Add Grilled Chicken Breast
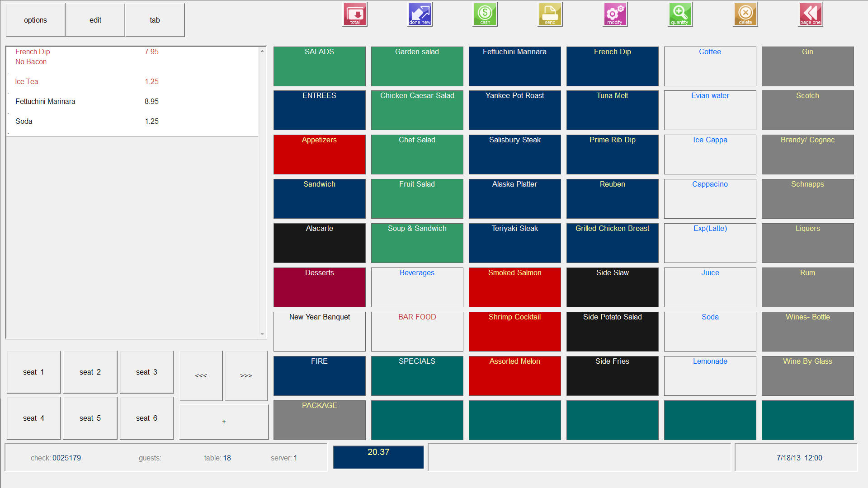868x488 pixels. point(613,243)
